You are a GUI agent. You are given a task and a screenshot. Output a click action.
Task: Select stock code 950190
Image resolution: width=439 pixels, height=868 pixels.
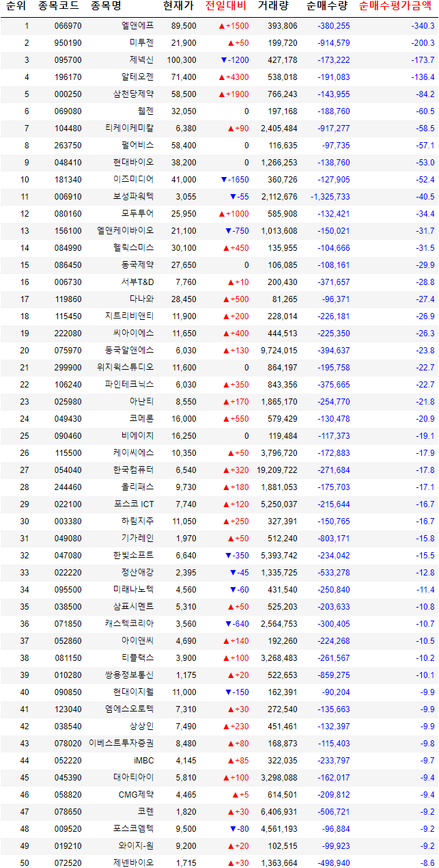click(68, 43)
